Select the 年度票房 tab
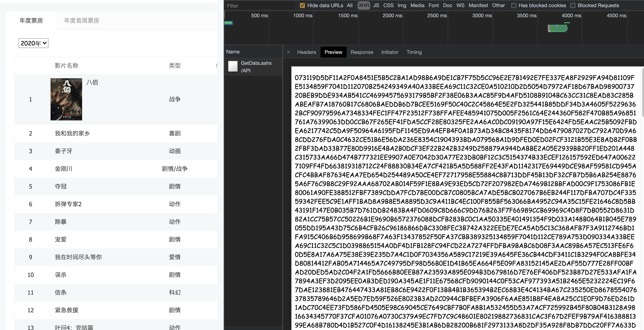The height and width of the screenshot is (330, 644). pos(31,20)
